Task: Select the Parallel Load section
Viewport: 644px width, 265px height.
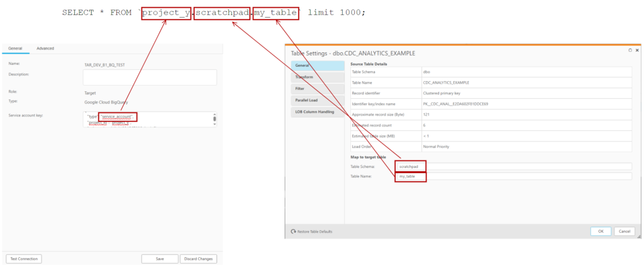Action: coord(306,100)
